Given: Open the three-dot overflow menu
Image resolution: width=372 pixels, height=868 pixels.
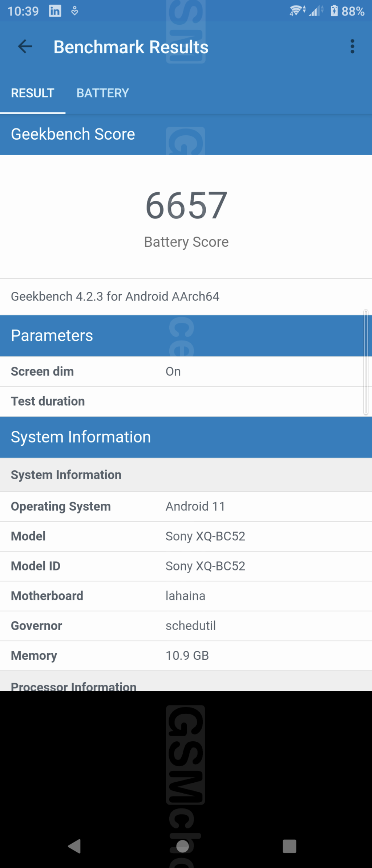Looking at the screenshot, I should (x=352, y=46).
